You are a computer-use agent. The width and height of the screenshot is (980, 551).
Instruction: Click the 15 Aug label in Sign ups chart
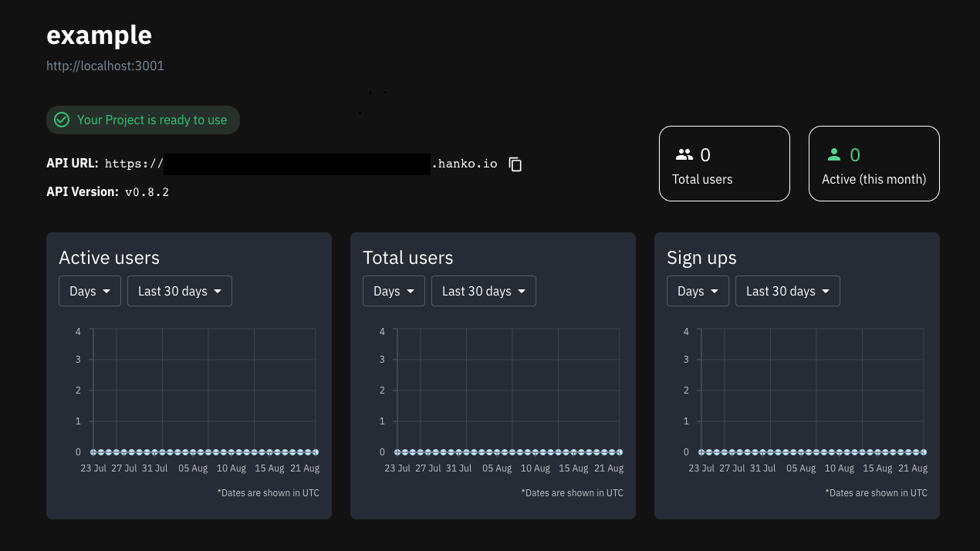(x=877, y=468)
